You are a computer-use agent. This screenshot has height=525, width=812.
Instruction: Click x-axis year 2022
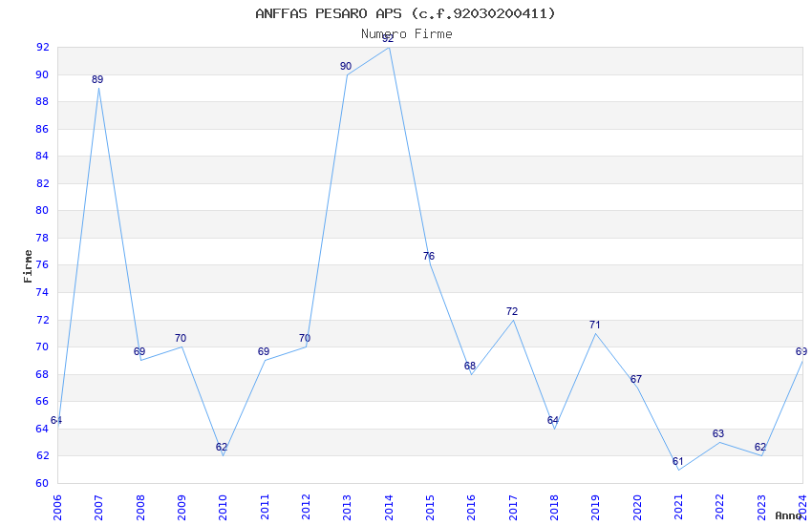[x=720, y=508]
